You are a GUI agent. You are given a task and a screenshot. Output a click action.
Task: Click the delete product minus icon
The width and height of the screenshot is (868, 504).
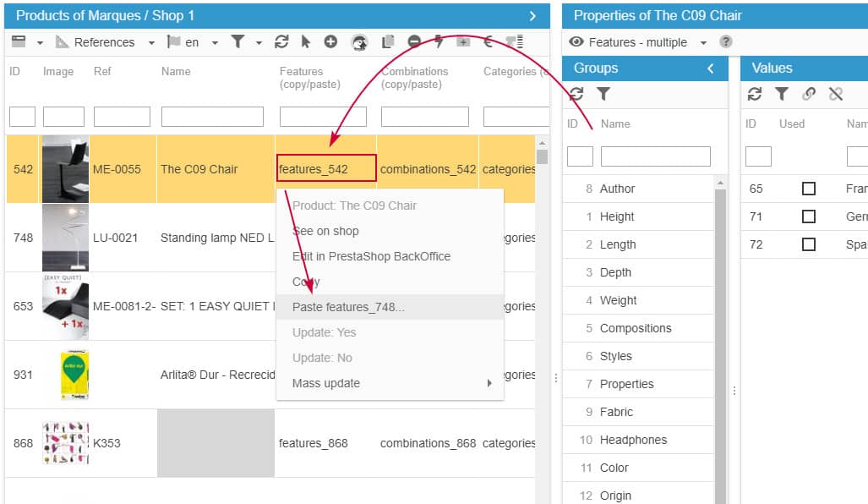point(414,42)
